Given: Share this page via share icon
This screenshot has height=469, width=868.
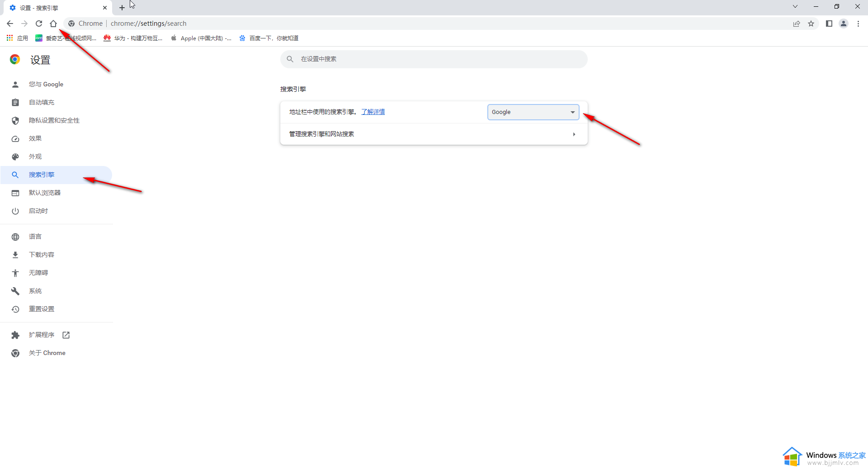Looking at the screenshot, I should click(x=797, y=24).
